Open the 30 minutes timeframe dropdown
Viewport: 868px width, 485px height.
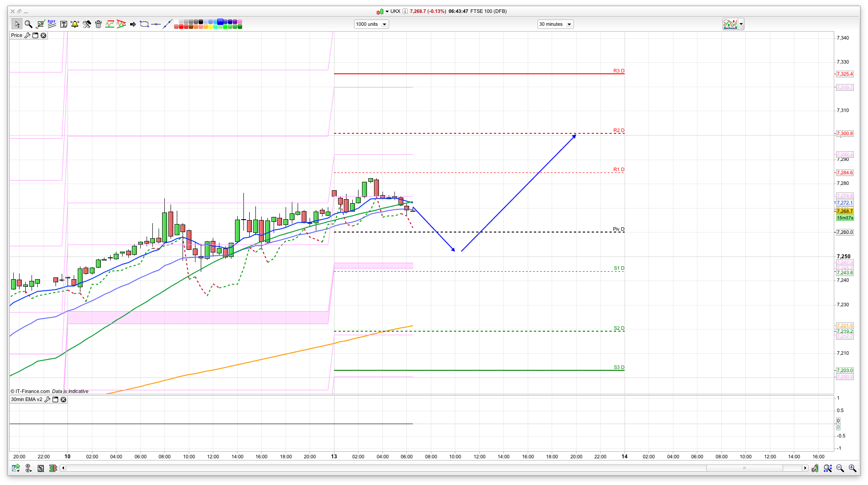555,24
